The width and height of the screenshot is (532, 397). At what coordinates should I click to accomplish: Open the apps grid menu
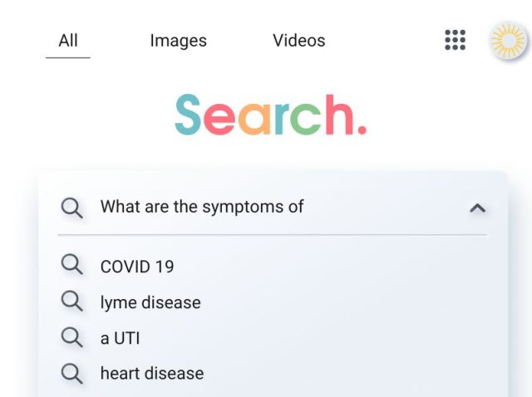click(455, 40)
